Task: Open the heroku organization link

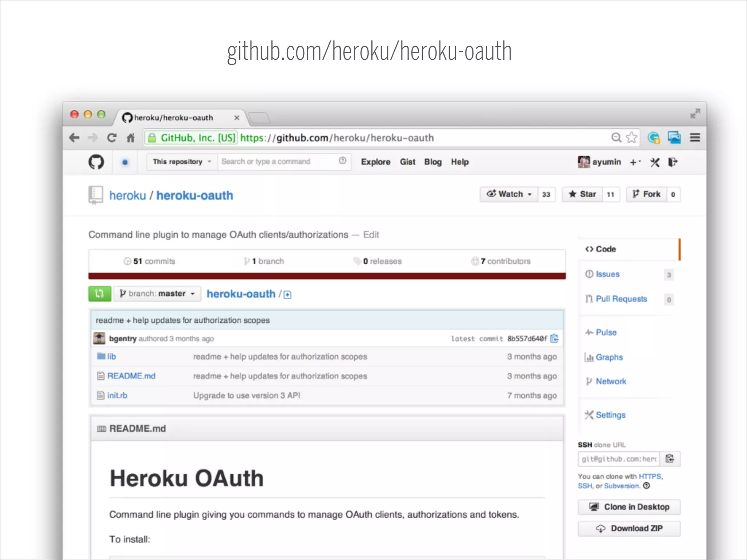Action: click(x=128, y=195)
